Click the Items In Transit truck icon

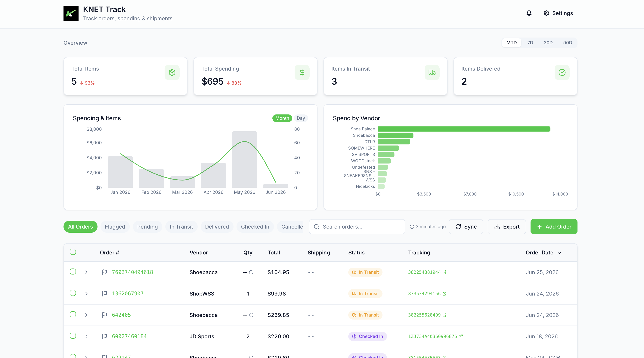click(432, 72)
